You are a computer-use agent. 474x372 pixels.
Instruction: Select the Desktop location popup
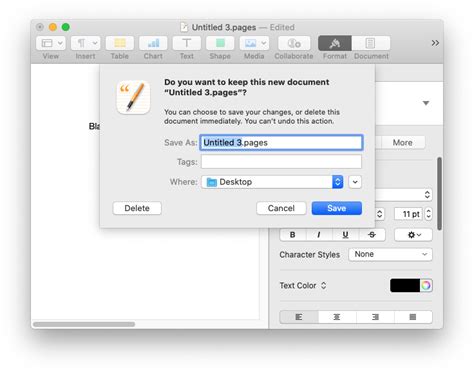[x=272, y=182]
